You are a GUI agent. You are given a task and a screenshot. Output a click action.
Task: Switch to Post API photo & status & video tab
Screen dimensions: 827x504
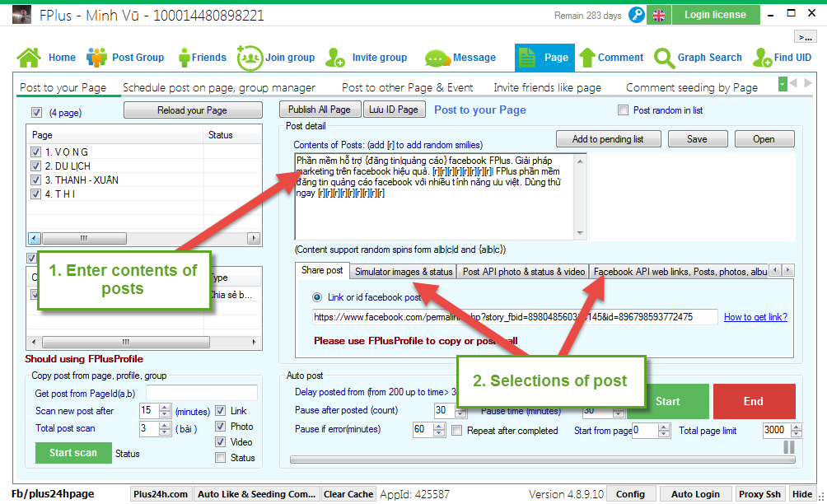click(524, 272)
